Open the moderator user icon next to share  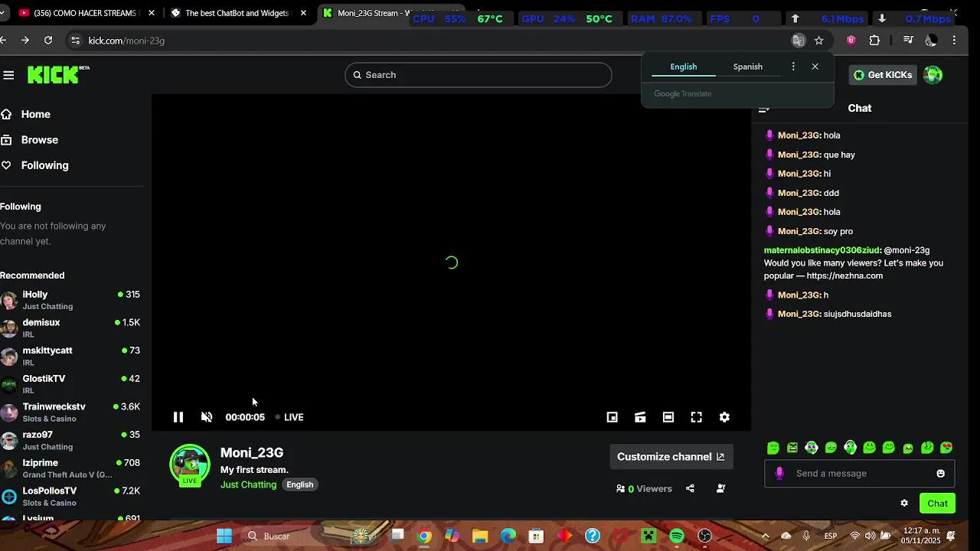click(x=720, y=488)
